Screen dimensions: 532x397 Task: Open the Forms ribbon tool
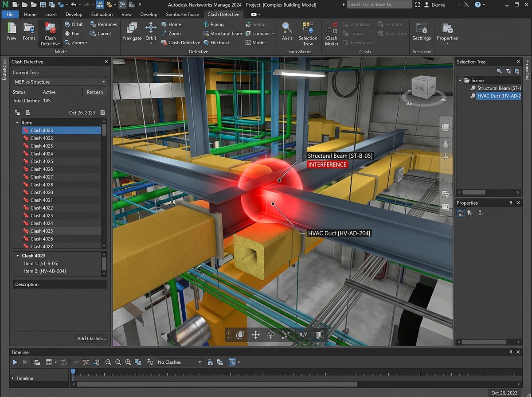(x=29, y=32)
